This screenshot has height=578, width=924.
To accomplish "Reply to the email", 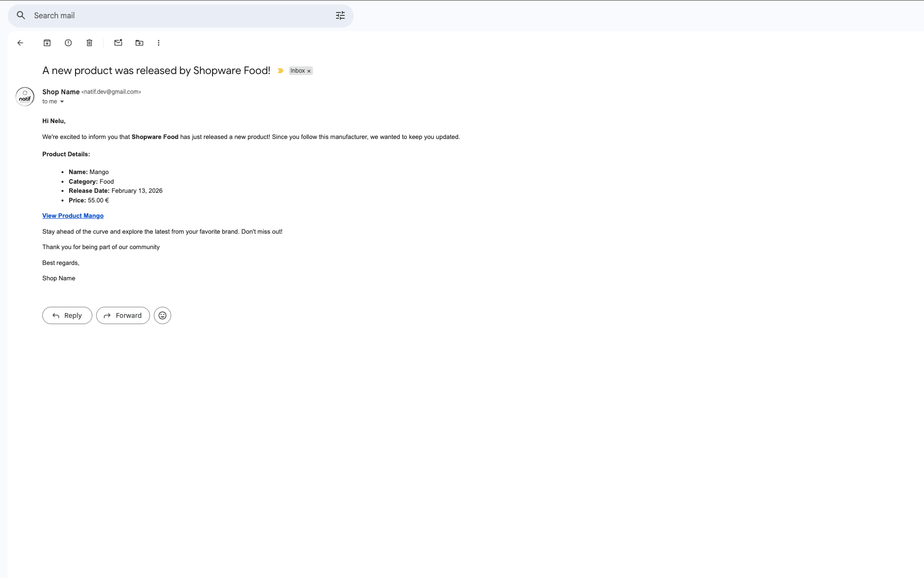I will point(67,315).
